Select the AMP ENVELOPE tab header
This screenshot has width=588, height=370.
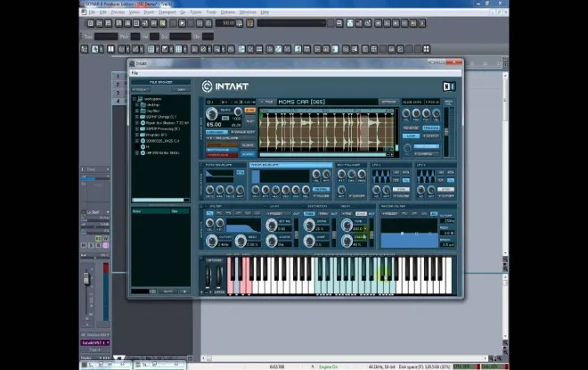coord(290,165)
